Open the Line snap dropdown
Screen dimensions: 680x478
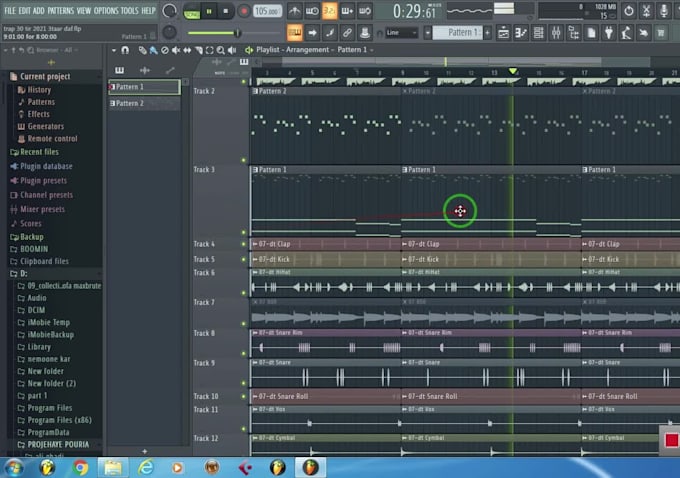click(402, 33)
